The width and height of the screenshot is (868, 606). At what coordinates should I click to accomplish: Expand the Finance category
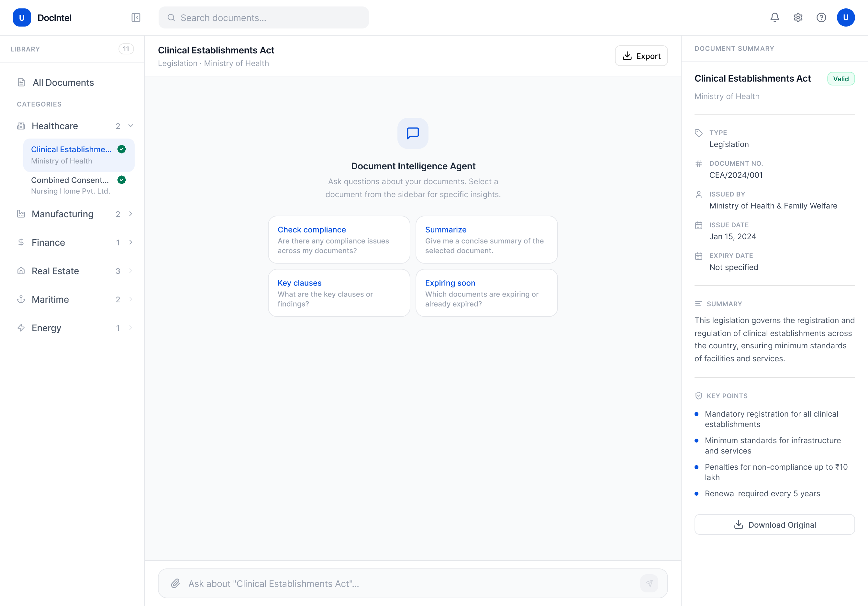tap(131, 242)
